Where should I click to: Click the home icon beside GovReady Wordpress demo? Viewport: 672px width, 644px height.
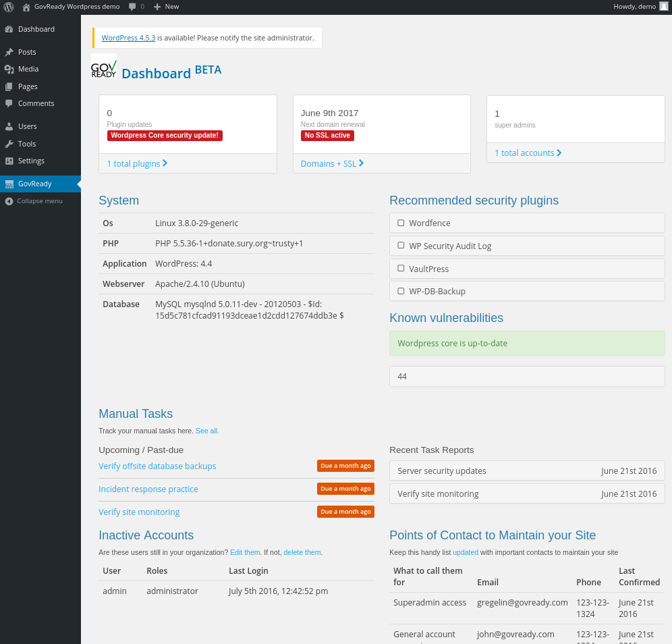click(x=26, y=7)
